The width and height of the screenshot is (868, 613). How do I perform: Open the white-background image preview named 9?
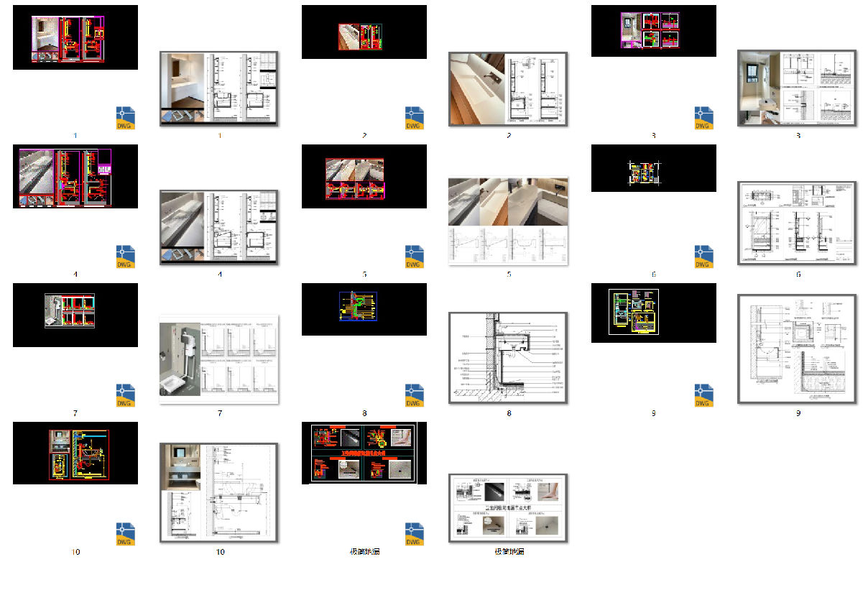(x=797, y=349)
